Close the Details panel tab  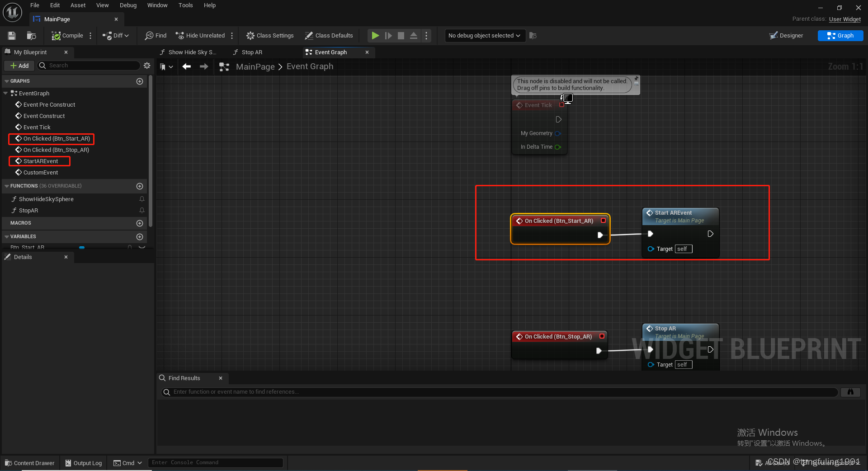pyautogui.click(x=66, y=257)
